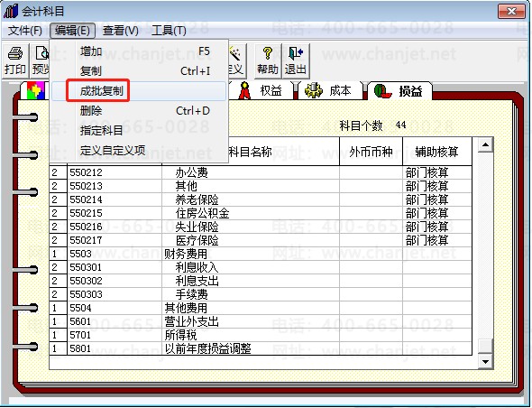Viewport: 532px width, 408px height.
Task: Click the colorful first tab icon
Action: click(36, 90)
